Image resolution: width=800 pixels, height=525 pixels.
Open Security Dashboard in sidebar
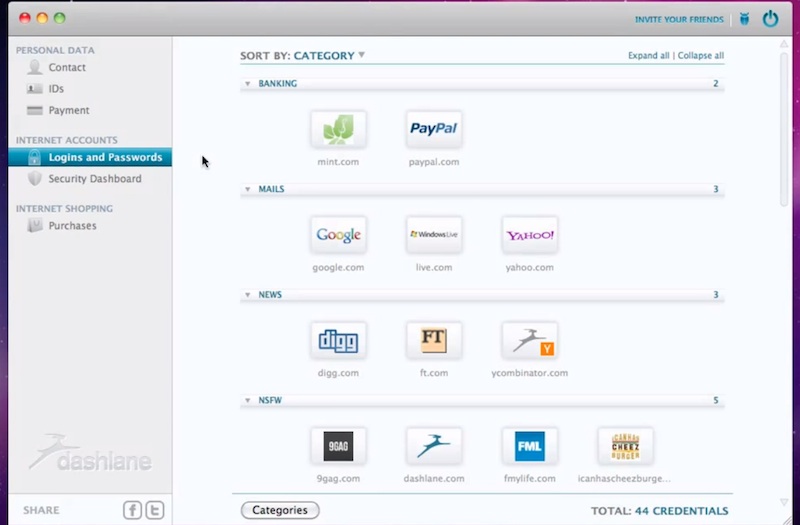click(94, 179)
